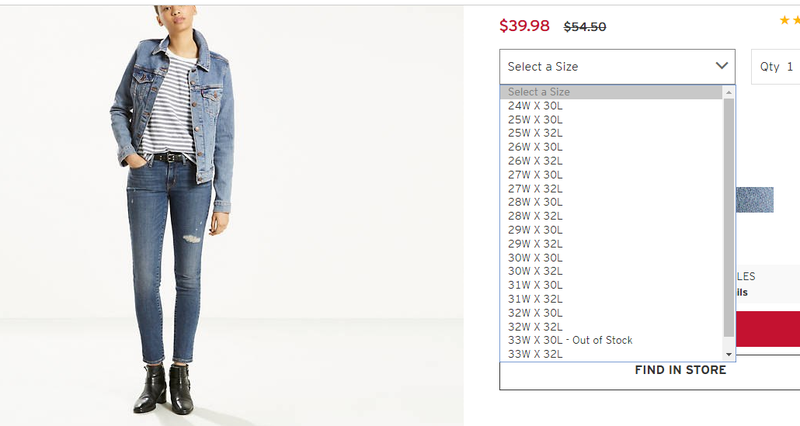The height and width of the screenshot is (426, 800).
Task: Choose the 'Select a Size' placeholder option
Action: click(x=539, y=92)
